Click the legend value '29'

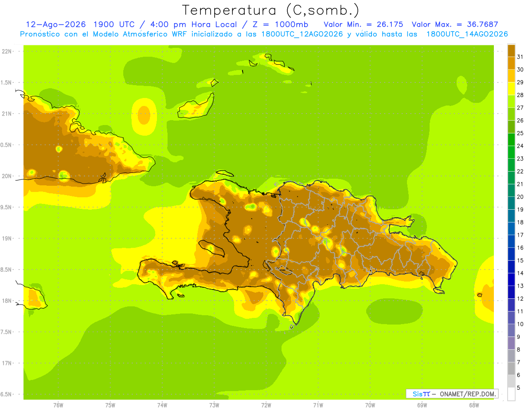(x=520, y=82)
